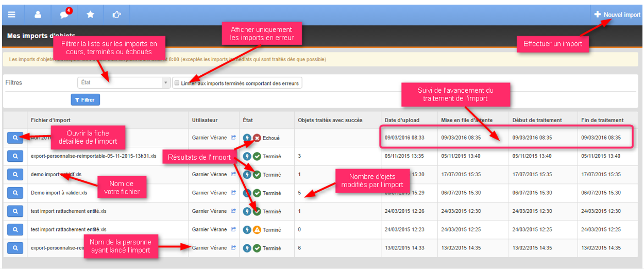The width and height of the screenshot is (644, 269).
Task: Select the Fichier d'import column header
Action: 50,120
